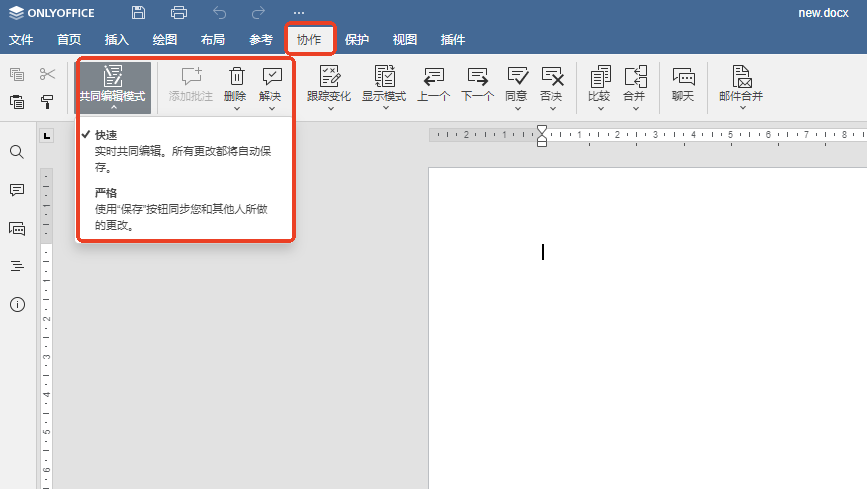Click the tab stop selector beside ruler

pyautogui.click(x=46, y=136)
